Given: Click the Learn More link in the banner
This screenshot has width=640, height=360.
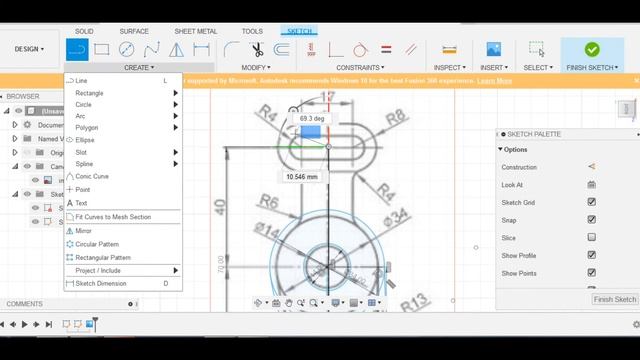Looking at the screenshot, I should click(x=494, y=81).
